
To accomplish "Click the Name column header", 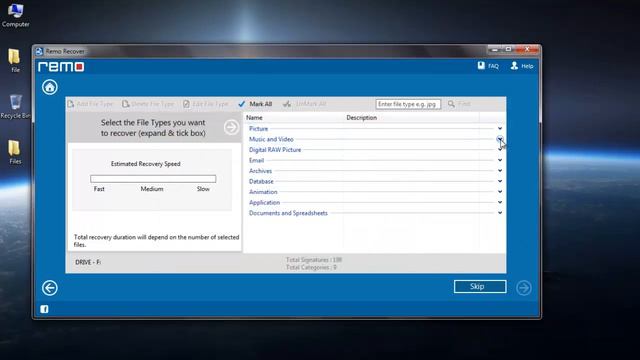I will (254, 118).
